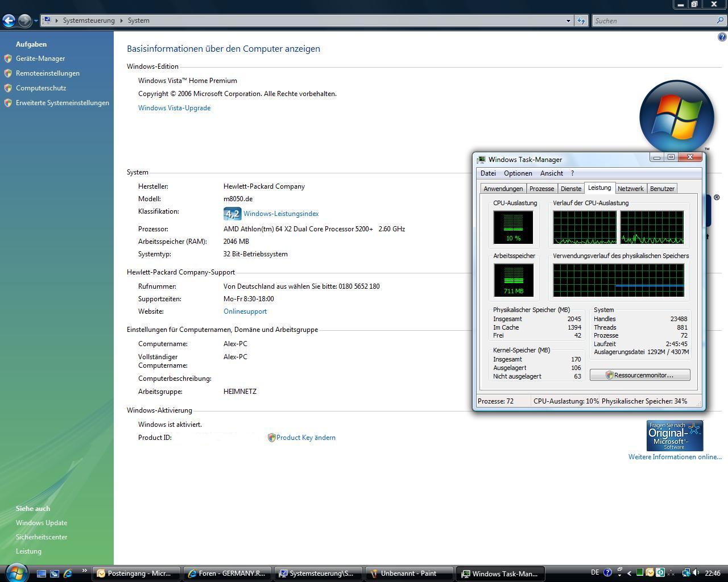
Task: Switch to the Dienste tab
Action: tap(571, 189)
